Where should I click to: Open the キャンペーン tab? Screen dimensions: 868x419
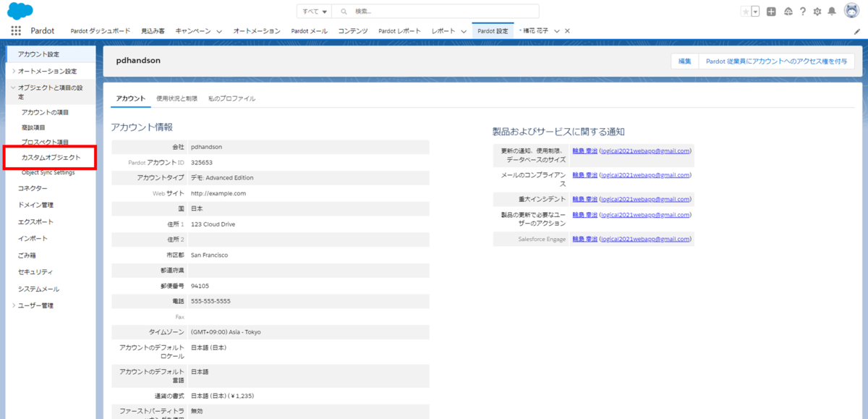[x=193, y=31]
